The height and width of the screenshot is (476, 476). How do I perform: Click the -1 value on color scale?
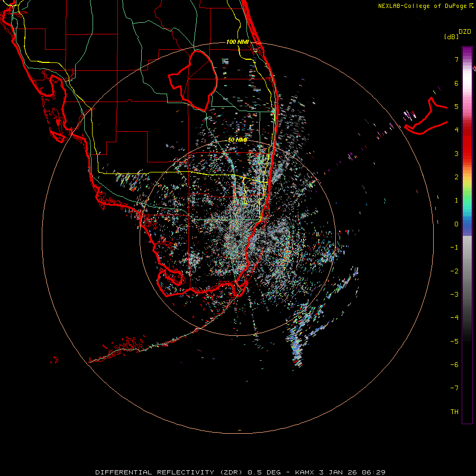(x=454, y=248)
